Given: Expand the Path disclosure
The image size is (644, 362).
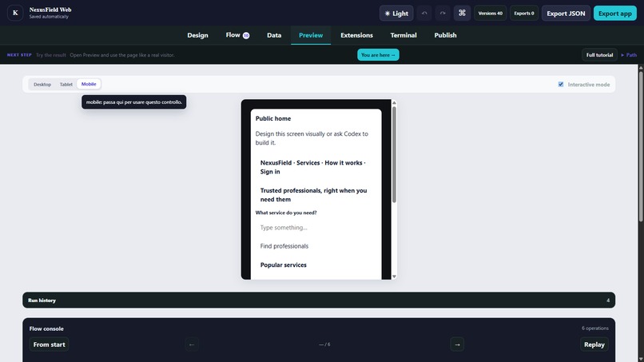Looking at the screenshot, I should pos(629,54).
